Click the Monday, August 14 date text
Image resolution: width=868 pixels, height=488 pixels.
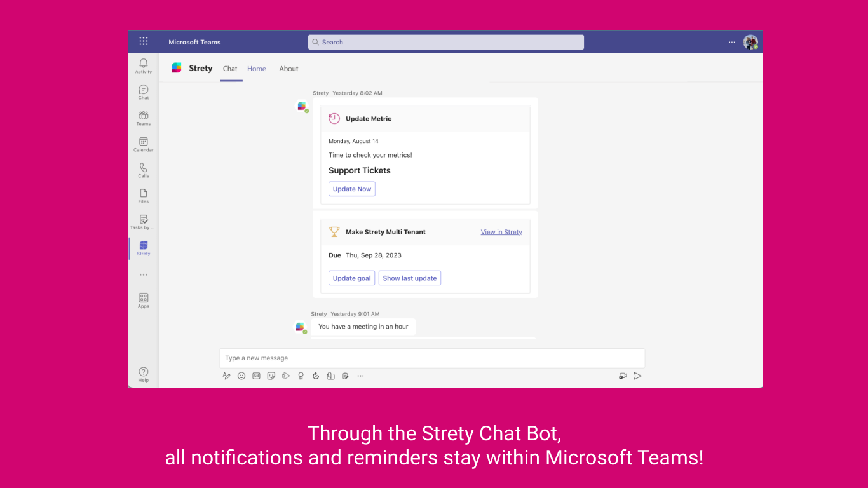tap(353, 141)
